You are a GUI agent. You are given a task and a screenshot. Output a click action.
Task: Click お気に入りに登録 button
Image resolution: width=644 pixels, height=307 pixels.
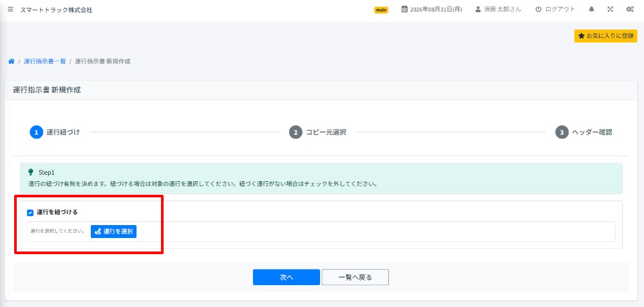[606, 36]
